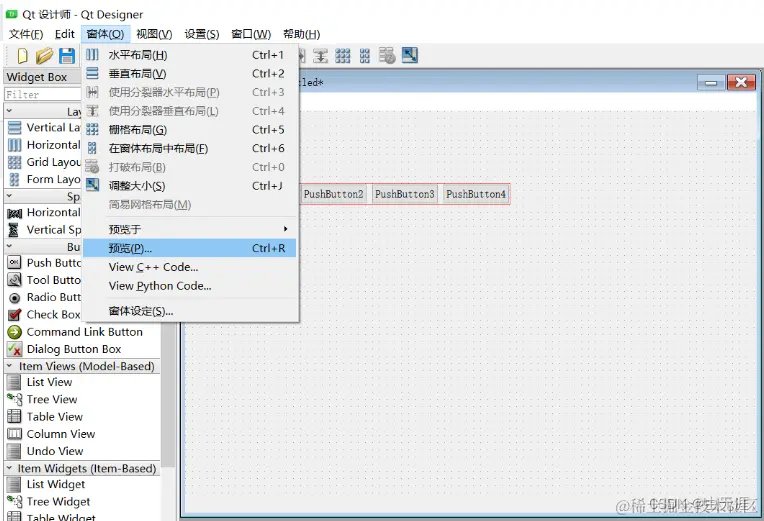The height and width of the screenshot is (521, 764).
Task: Open View Python Code... menu entry
Action: tap(190, 286)
